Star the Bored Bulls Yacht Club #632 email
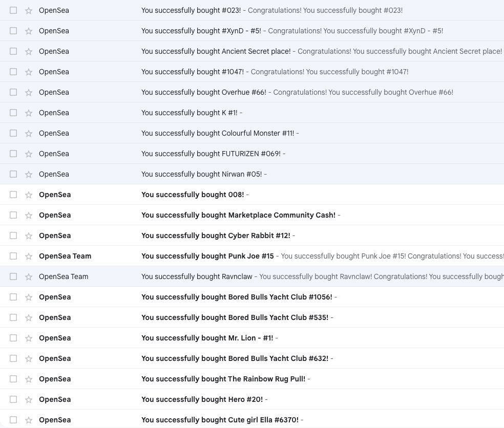The width and height of the screenshot is (504, 428). coord(29,359)
